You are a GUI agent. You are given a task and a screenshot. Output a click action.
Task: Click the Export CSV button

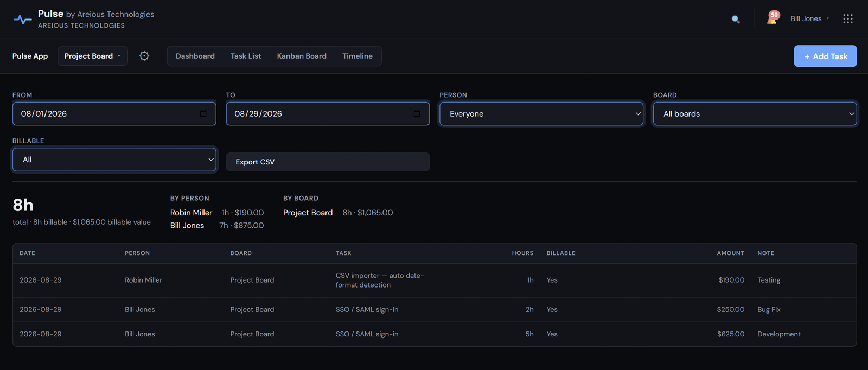click(x=328, y=162)
